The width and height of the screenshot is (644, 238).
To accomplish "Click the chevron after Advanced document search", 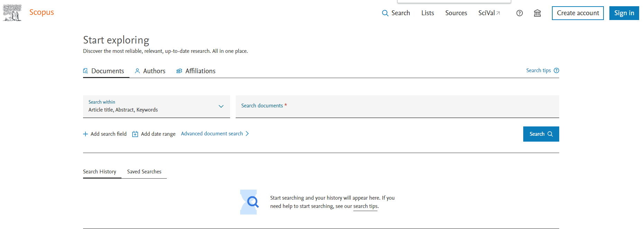I will click(247, 134).
